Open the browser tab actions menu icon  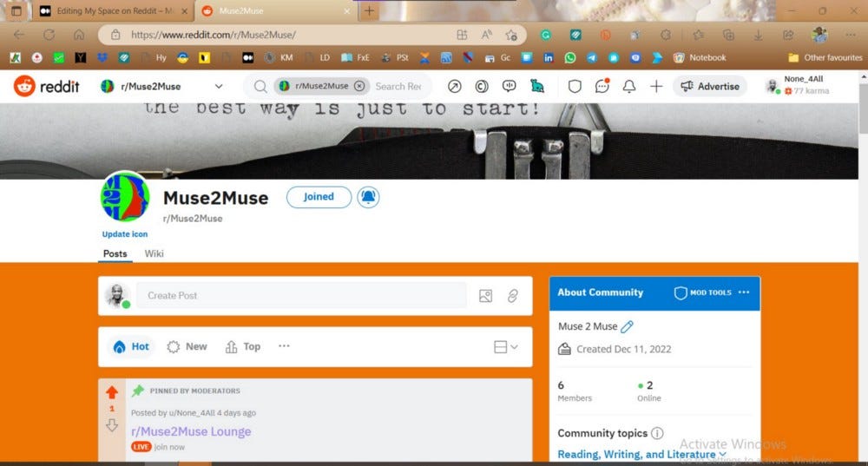coord(16,11)
